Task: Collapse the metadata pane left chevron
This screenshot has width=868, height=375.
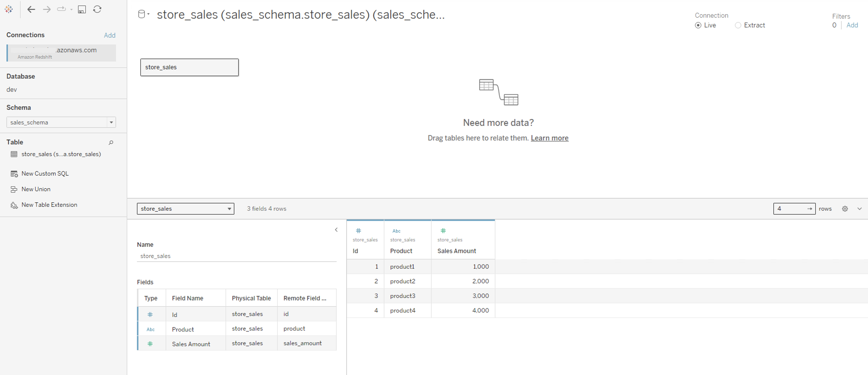Action: click(336, 230)
